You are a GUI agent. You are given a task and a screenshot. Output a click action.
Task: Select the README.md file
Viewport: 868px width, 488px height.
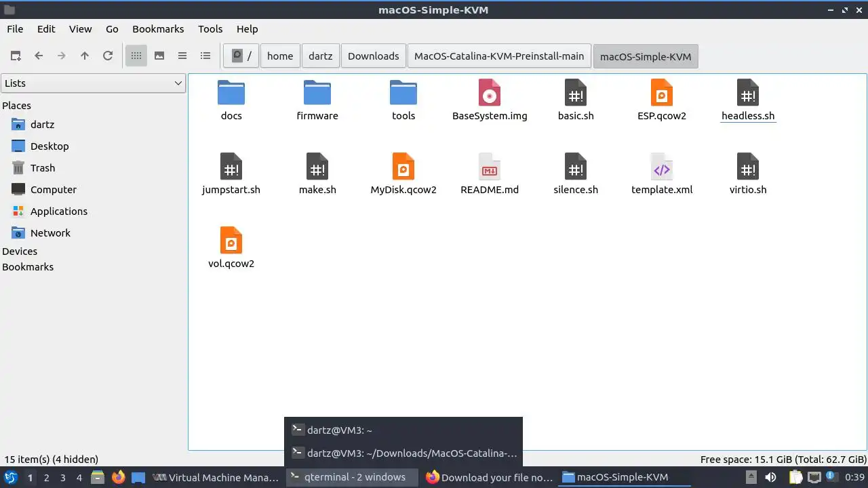490,174
